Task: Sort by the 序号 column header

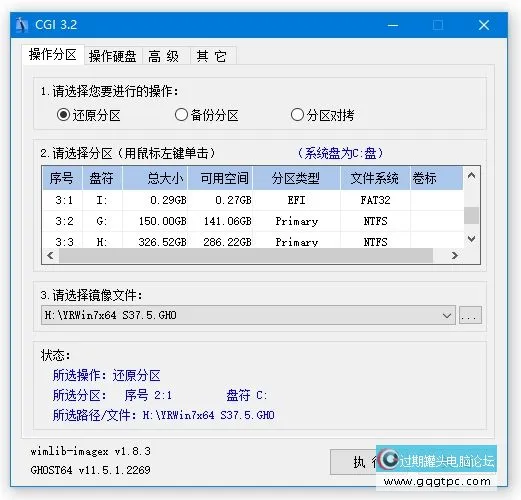Action: (62, 178)
